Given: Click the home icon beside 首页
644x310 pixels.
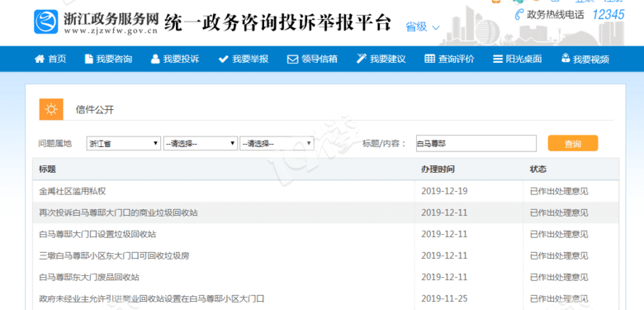Looking at the screenshot, I should pos(40,59).
